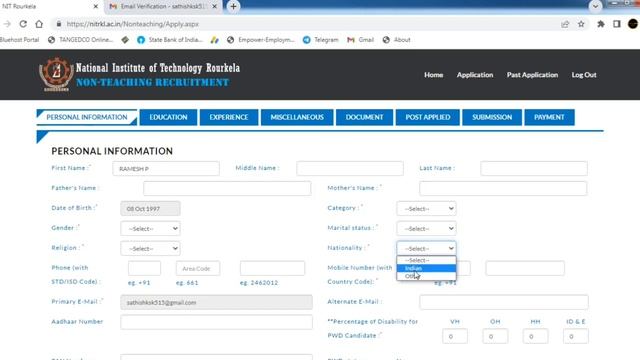Open the Category dropdown
640x360 pixels.
426,209
